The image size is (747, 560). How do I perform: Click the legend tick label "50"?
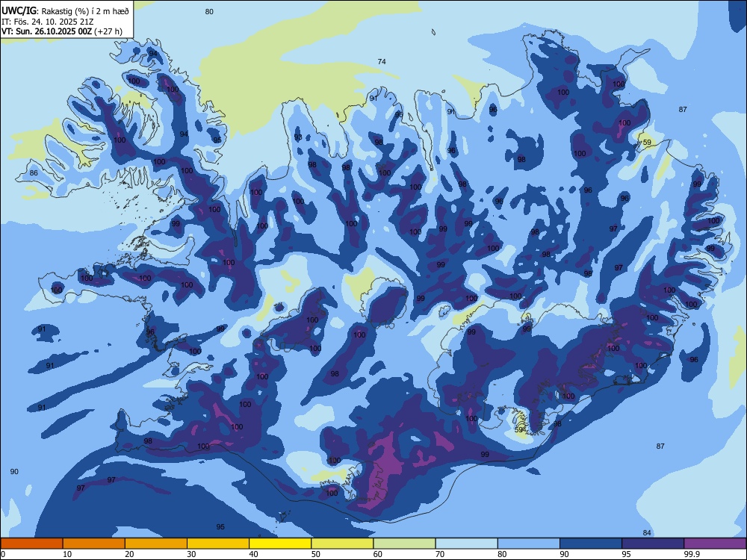(316, 554)
